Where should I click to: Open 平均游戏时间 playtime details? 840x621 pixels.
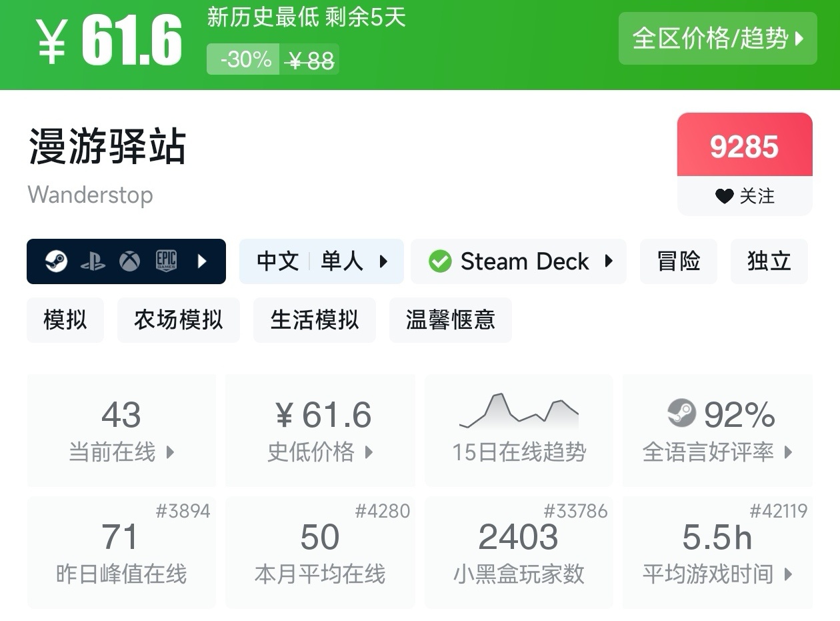pyautogui.click(x=717, y=552)
